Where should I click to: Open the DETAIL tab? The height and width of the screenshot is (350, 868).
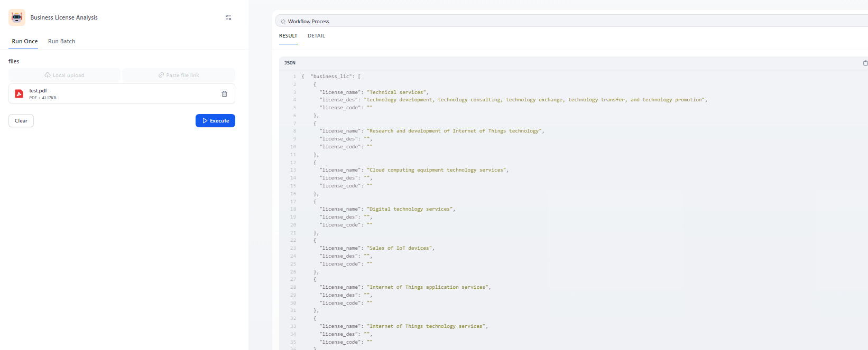(316, 36)
